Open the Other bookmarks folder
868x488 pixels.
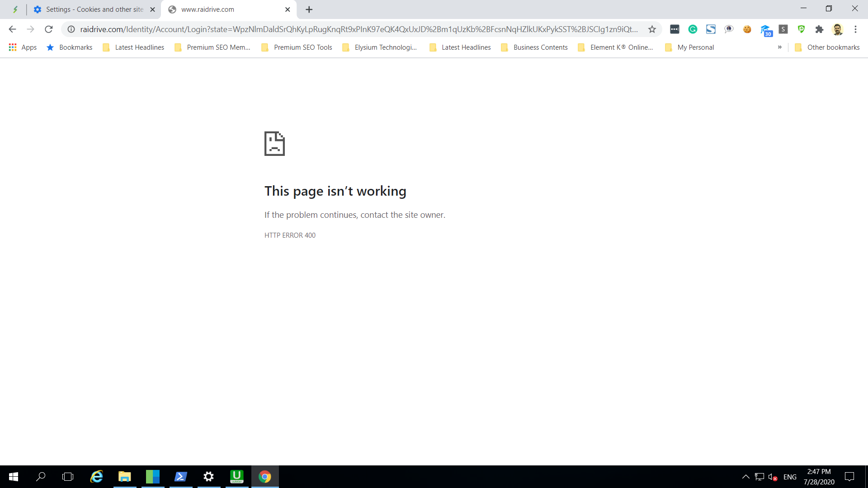tap(827, 47)
